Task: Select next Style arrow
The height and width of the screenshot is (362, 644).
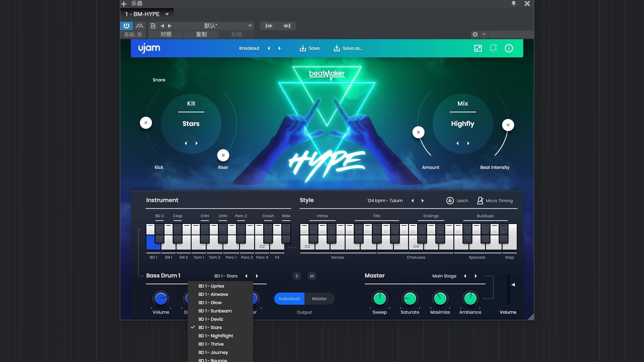Action: click(x=423, y=200)
